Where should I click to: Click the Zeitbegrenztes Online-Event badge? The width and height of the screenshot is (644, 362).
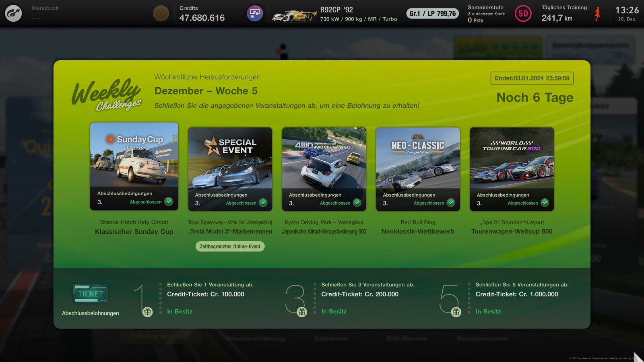coord(230,247)
